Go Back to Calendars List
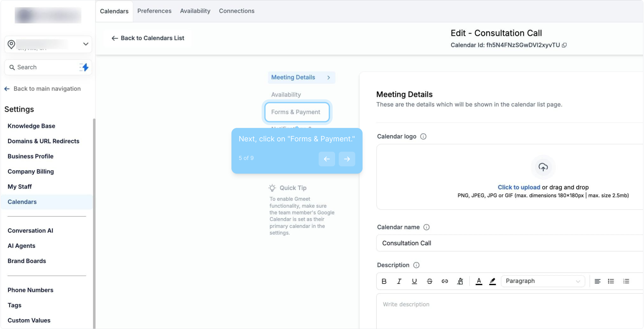The width and height of the screenshot is (644, 329). 148,38
